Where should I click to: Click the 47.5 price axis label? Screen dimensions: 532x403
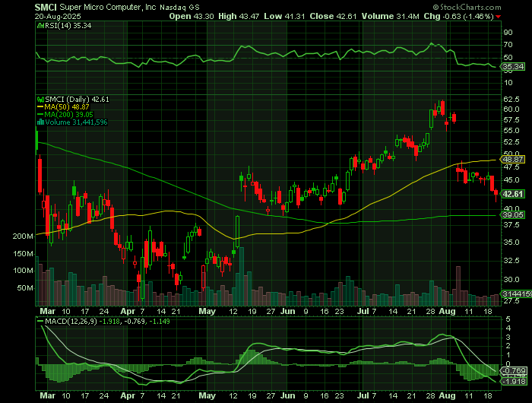[511, 167]
